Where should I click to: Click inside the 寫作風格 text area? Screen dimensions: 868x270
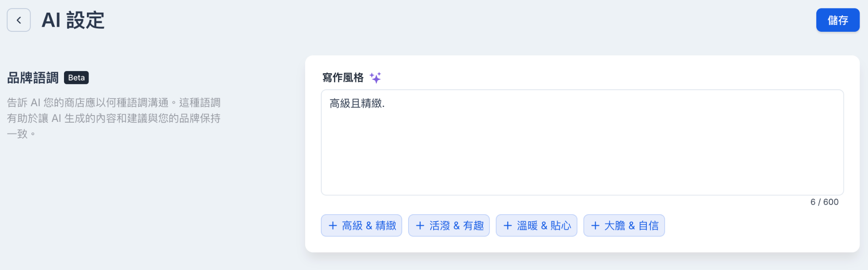pyautogui.click(x=582, y=142)
